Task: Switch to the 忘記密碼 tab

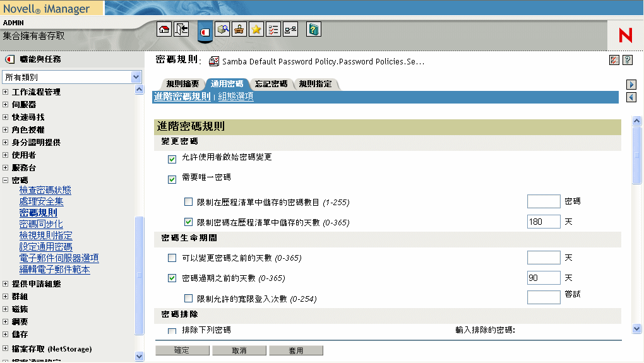Action: point(271,84)
